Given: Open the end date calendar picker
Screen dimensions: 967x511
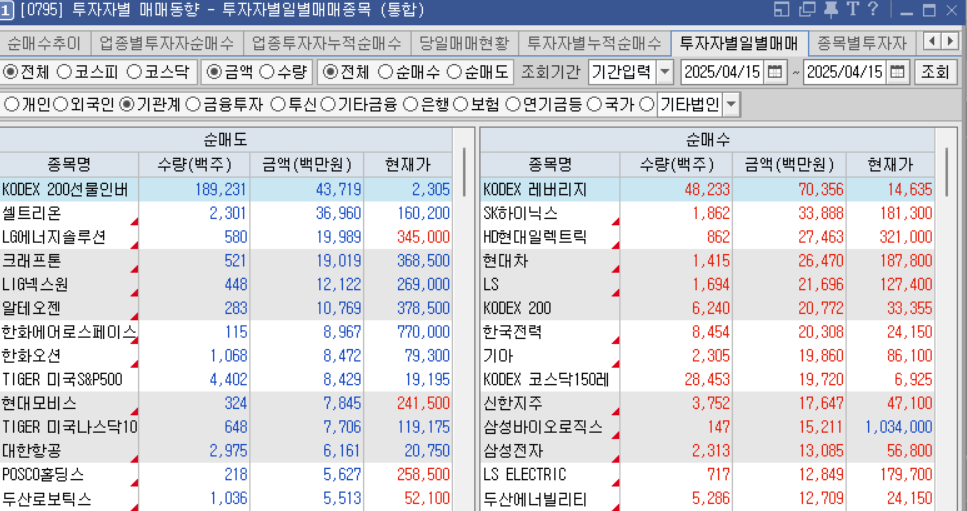Looking at the screenshot, I should (x=898, y=72).
